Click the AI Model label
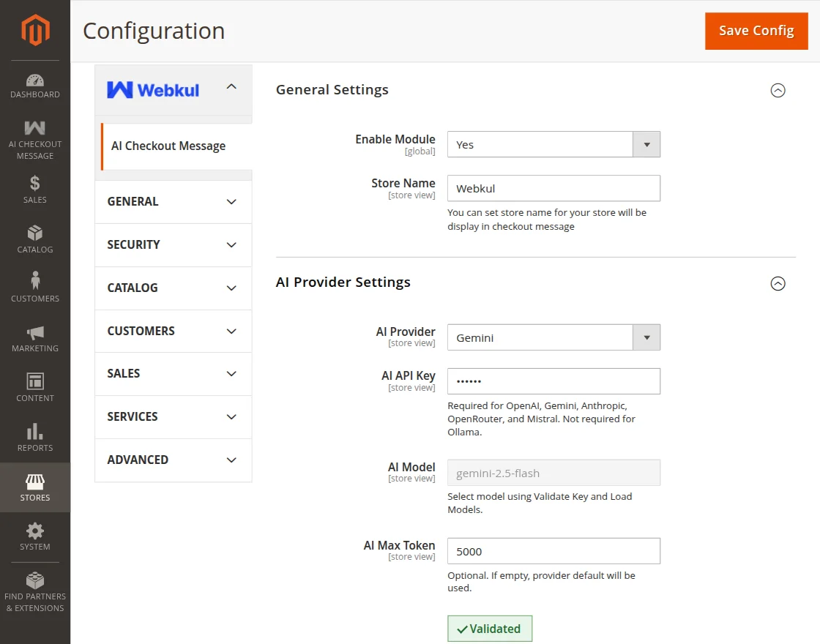Image resolution: width=820 pixels, height=644 pixels. click(411, 468)
